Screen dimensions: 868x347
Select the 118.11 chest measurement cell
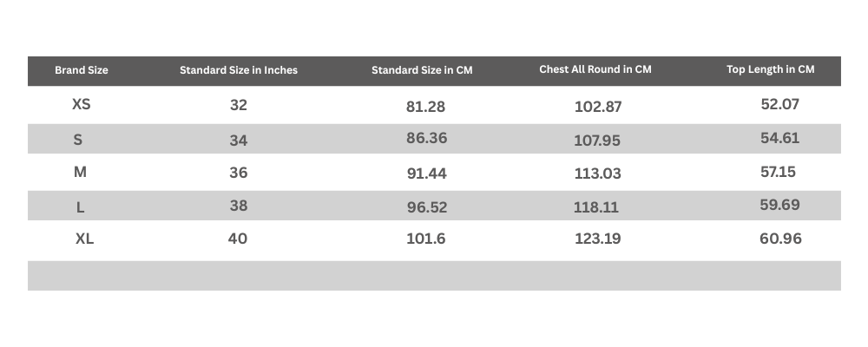pos(596,208)
